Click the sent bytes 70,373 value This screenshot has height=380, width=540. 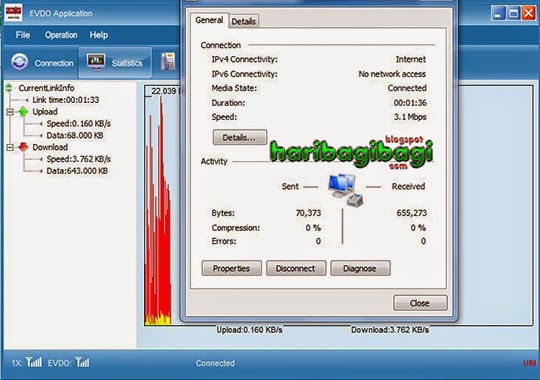(x=308, y=213)
